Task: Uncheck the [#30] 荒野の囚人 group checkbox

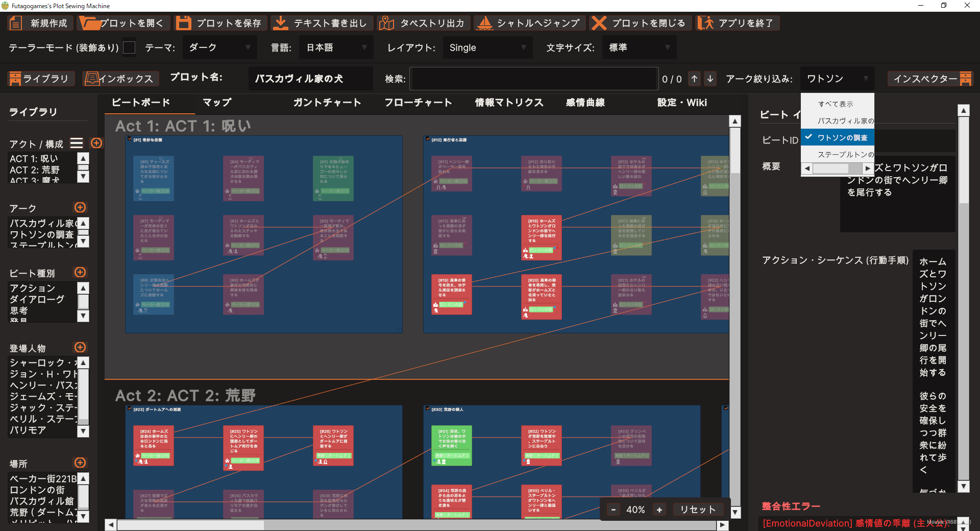Action: coord(428,408)
